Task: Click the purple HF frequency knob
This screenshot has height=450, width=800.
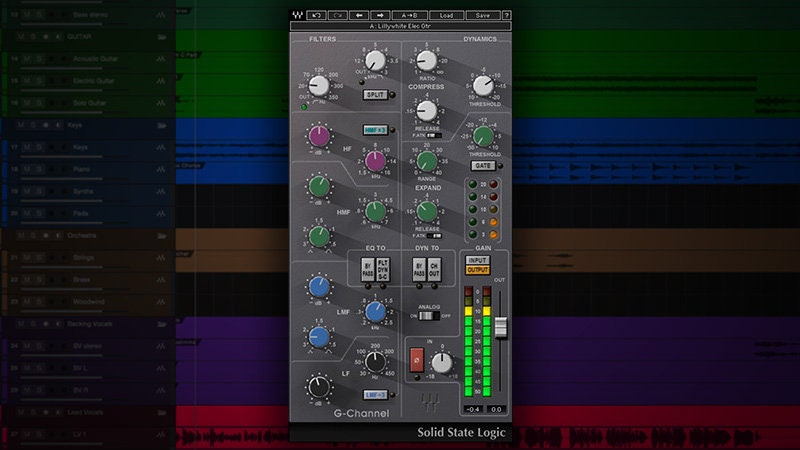Action: pos(376,161)
